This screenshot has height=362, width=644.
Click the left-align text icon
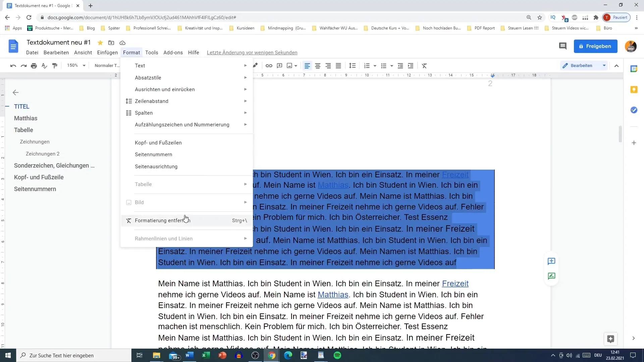307,65
